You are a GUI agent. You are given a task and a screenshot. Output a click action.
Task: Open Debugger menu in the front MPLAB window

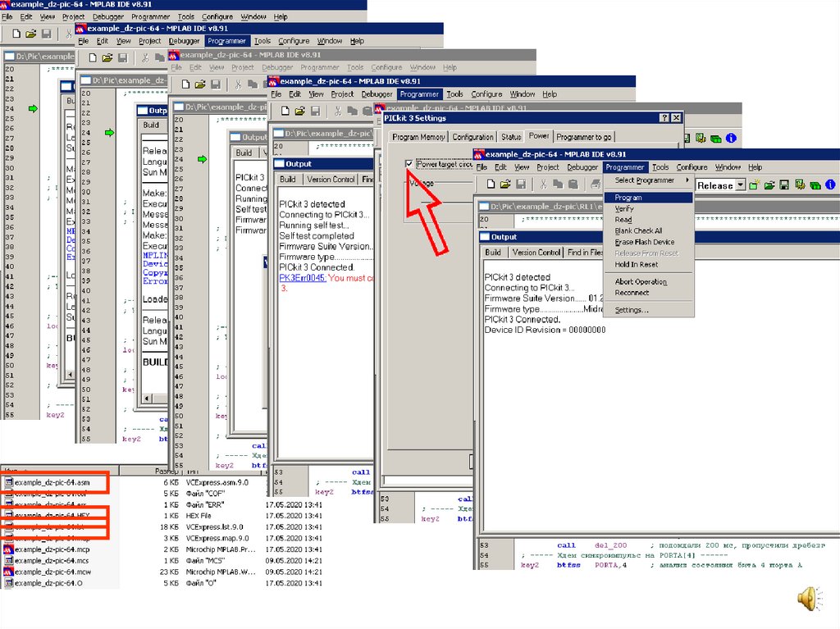tap(582, 167)
